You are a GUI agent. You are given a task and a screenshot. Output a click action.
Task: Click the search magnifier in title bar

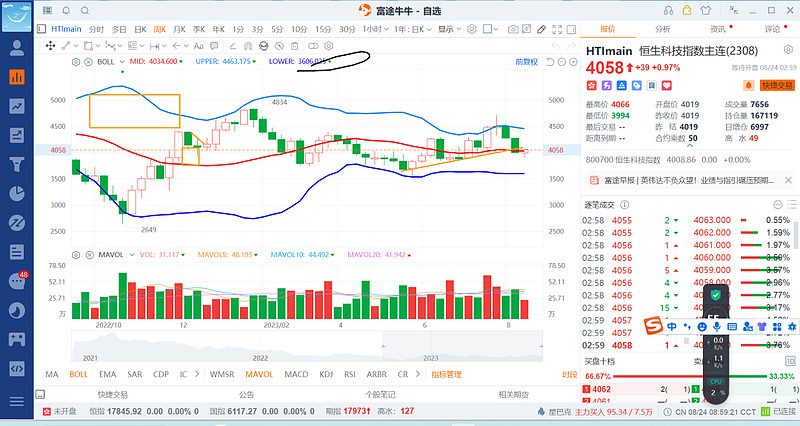(x=85, y=10)
